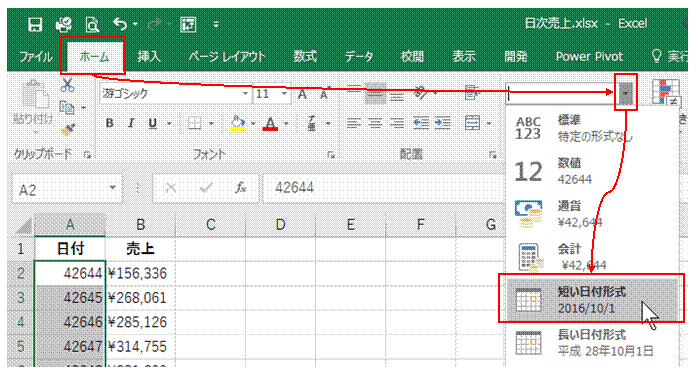Open the font name dropdown
698x374 pixels.
(x=245, y=94)
